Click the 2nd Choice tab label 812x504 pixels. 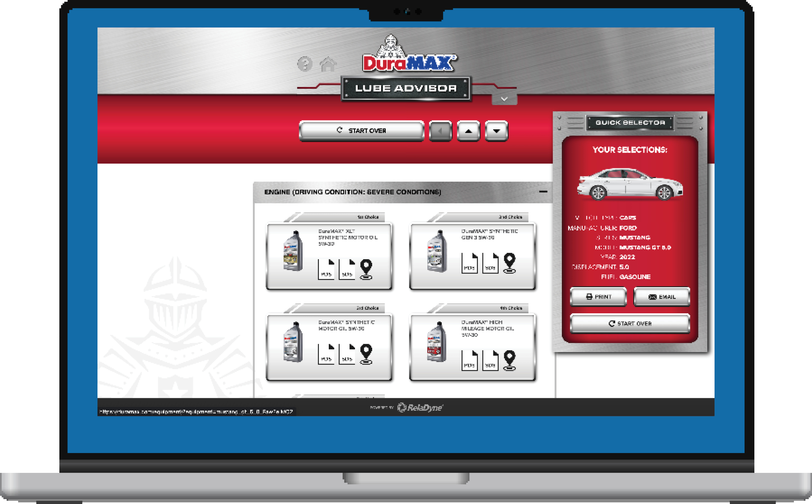click(510, 217)
